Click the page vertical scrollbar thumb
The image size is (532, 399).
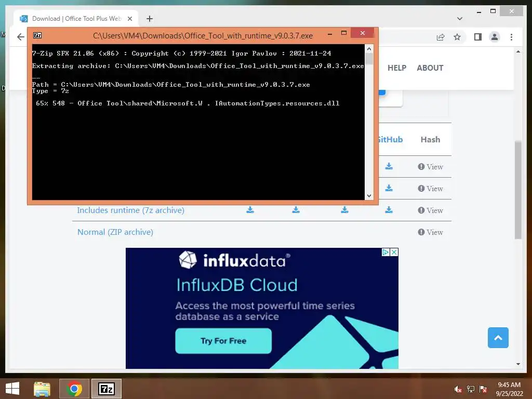(518, 190)
